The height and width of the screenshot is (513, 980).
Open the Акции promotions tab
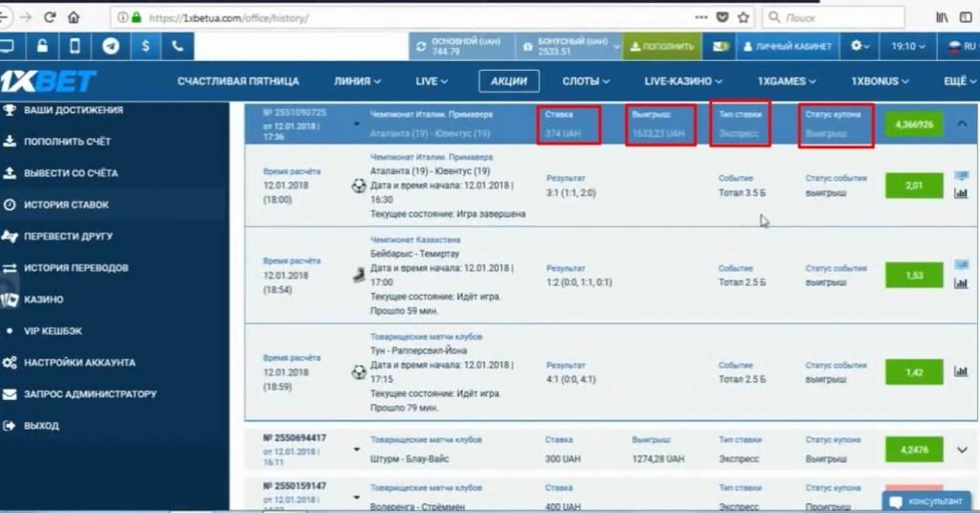click(509, 81)
